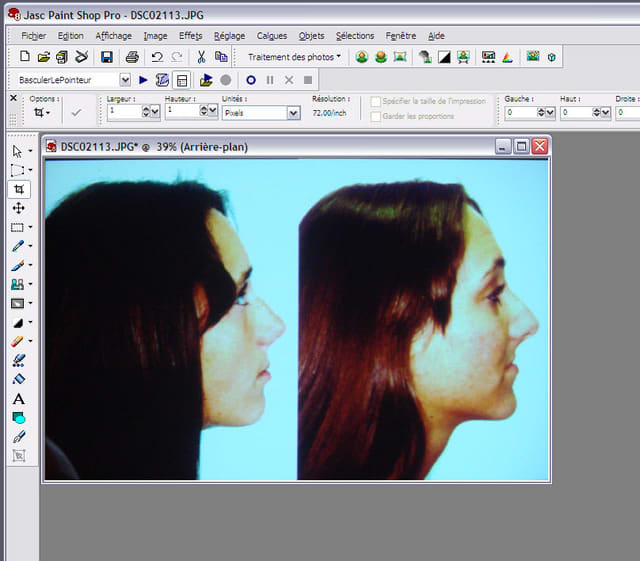Click the Undo arrow icon

click(x=157, y=57)
